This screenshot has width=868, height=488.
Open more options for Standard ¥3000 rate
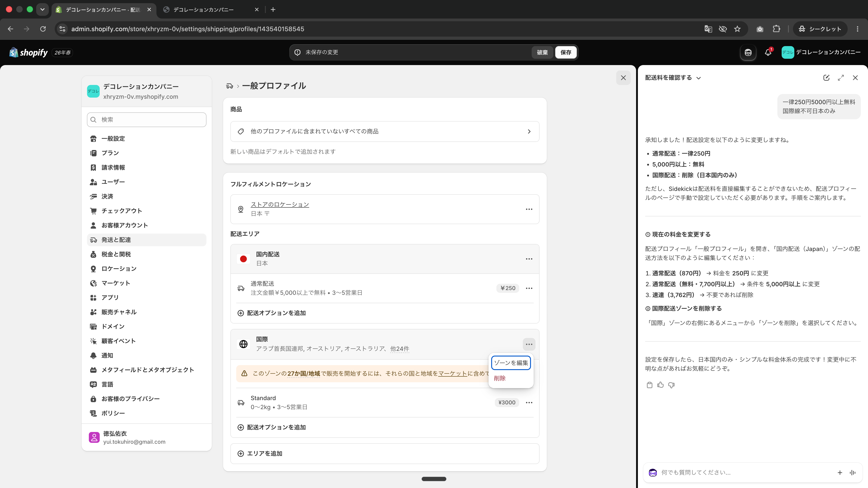(x=529, y=402)
